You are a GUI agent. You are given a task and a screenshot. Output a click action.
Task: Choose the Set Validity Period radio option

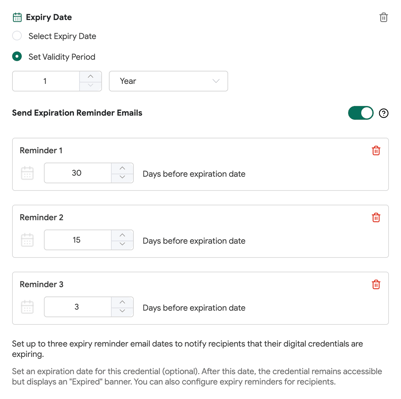coord(17,56)
